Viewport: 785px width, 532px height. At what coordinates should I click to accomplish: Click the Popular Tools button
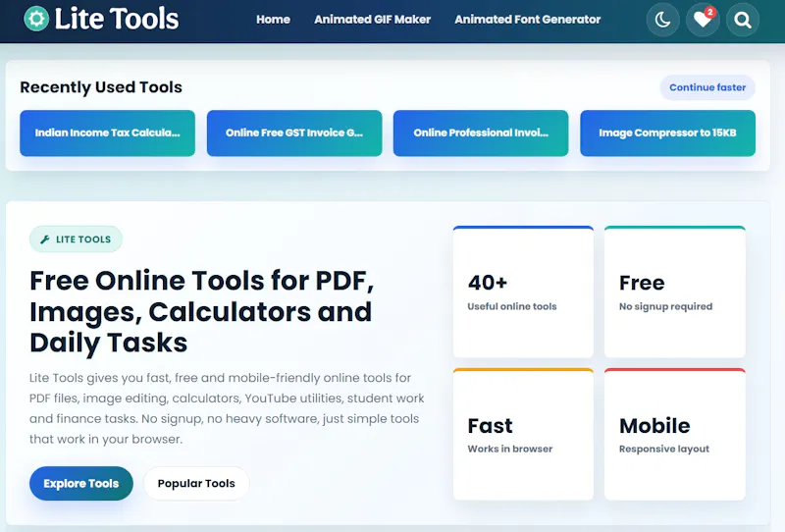pyautogui.click(x=196, y=483)
